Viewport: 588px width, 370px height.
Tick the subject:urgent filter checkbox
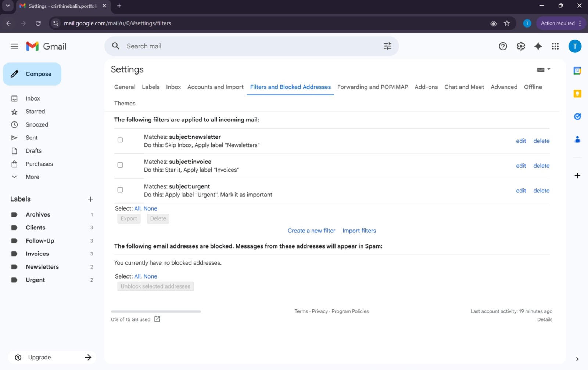(x=120, y=190)
